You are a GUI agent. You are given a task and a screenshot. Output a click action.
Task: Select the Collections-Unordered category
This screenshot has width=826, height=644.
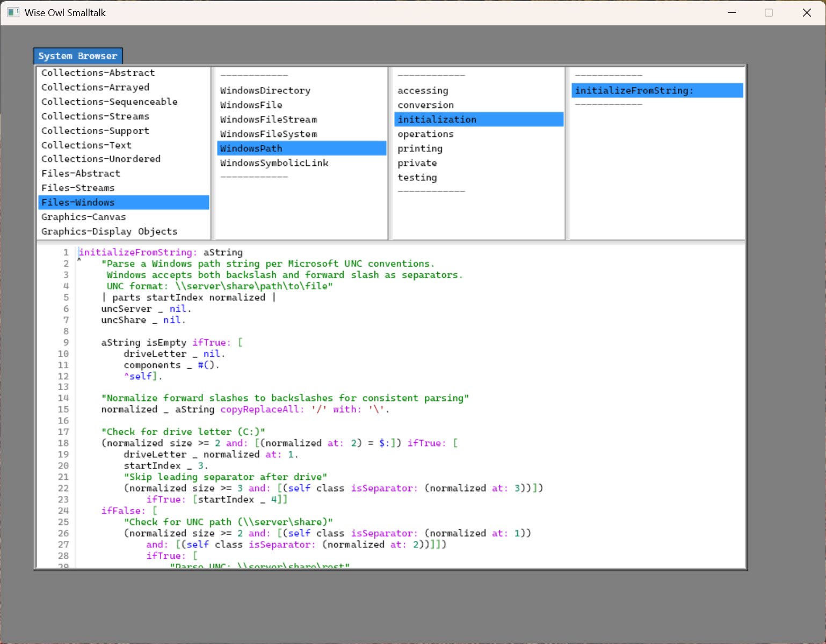[x=100, y=159]
